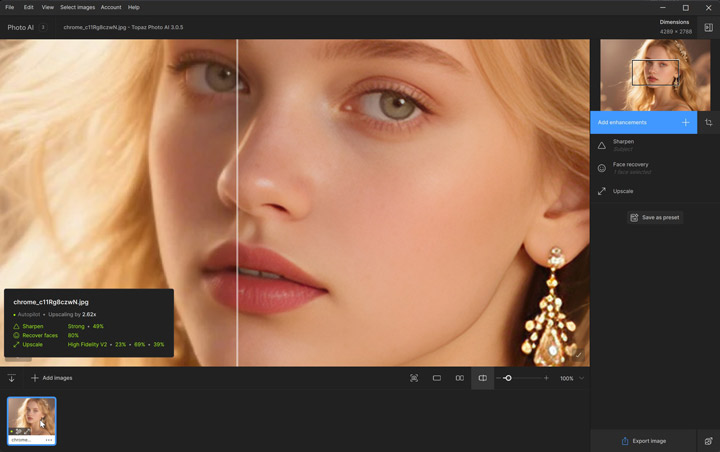Click the Face recovery smiley icon
This screenshot has width=720, height=452.
point(602,168)
